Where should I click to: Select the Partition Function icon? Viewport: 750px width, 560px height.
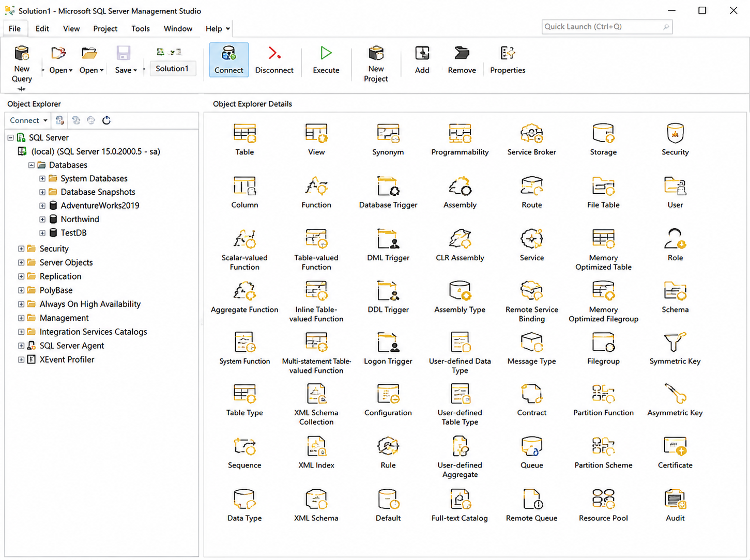(603, 394)
